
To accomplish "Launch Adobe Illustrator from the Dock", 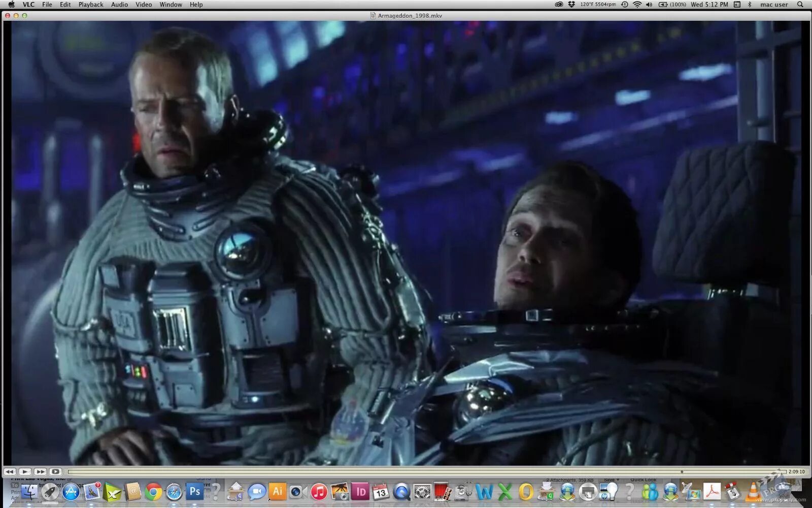I will click(x=278, y=492).
